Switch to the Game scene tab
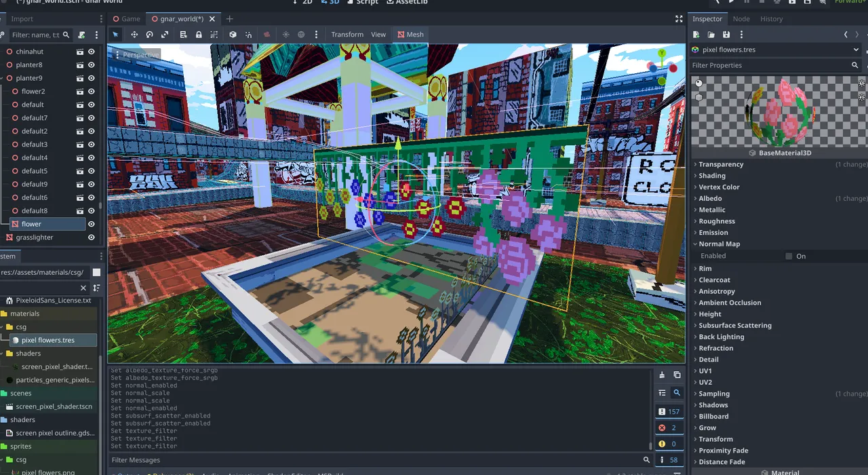The width and height of the screenshot is (868, 475). coord(127,19)
